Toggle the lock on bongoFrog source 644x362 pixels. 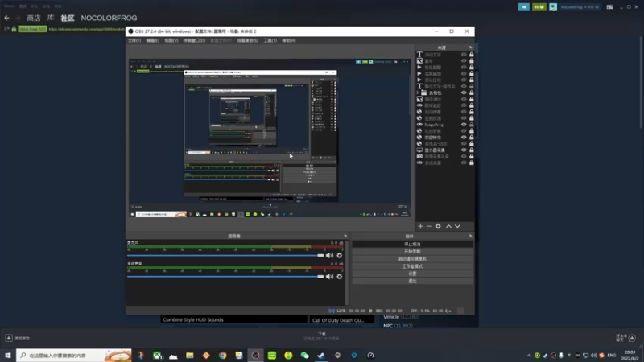[x=472, y=125]
